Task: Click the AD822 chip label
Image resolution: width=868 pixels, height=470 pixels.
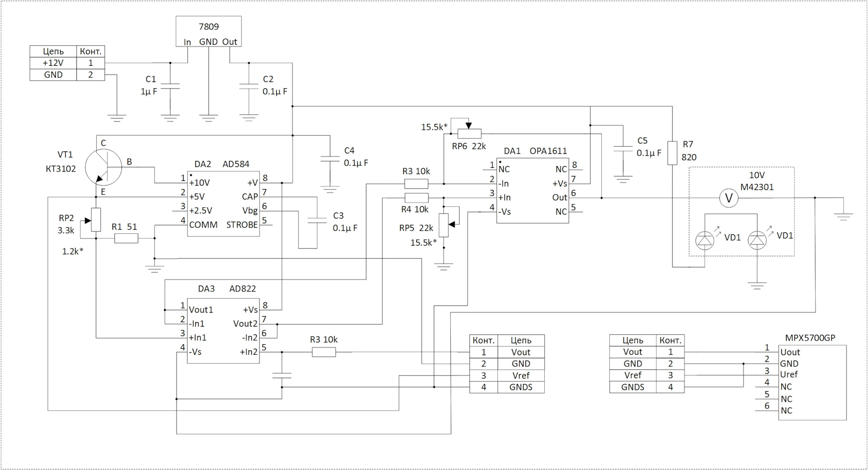Action: [x=243, y=289]
